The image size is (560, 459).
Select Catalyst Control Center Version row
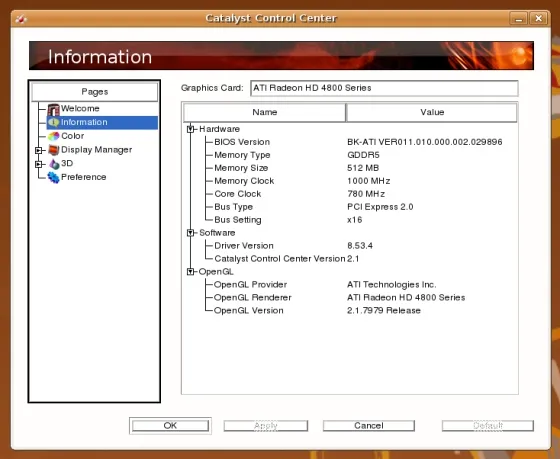point(280,259)
